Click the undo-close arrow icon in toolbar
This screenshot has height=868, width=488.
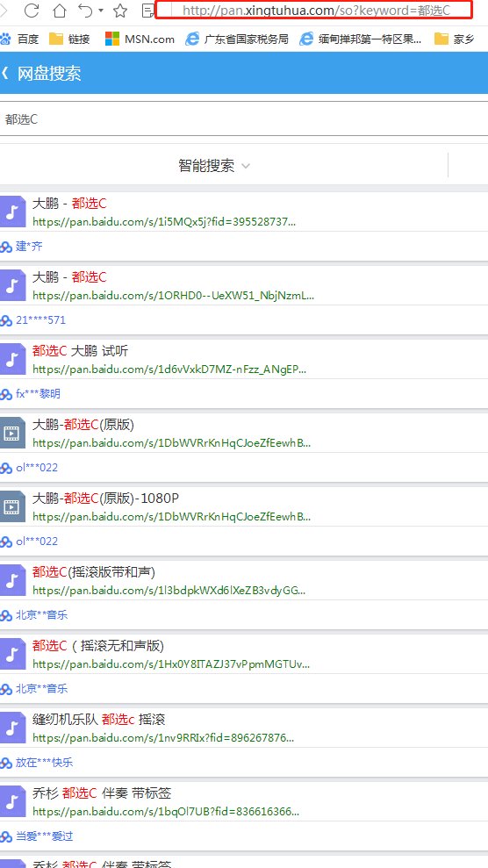(x=85, y=10)
